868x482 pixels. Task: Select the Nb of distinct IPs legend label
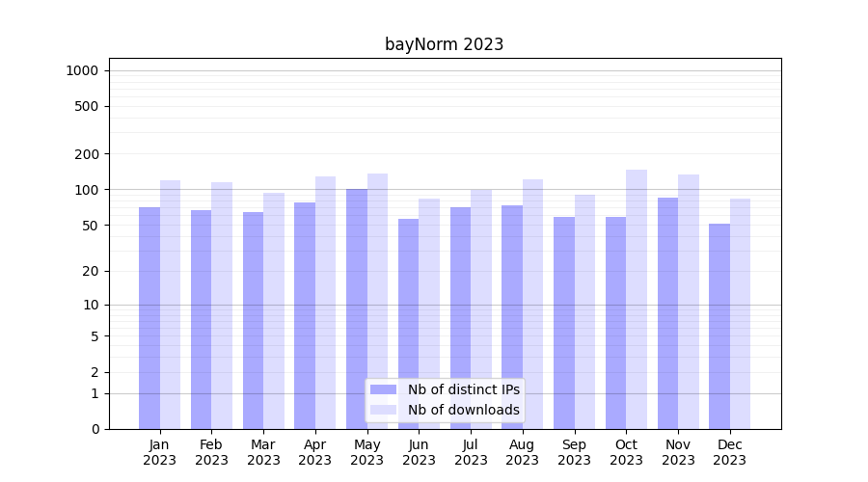pos(463,389)
